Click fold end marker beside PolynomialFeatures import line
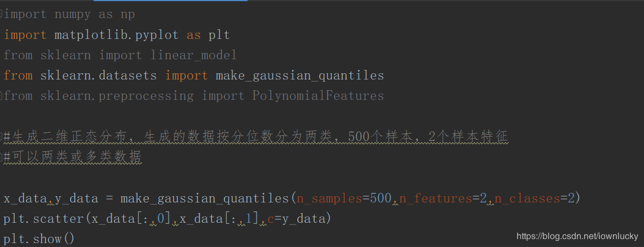Image resolution: width=644 pixels, height=247 pixels. tap(2, 96)
